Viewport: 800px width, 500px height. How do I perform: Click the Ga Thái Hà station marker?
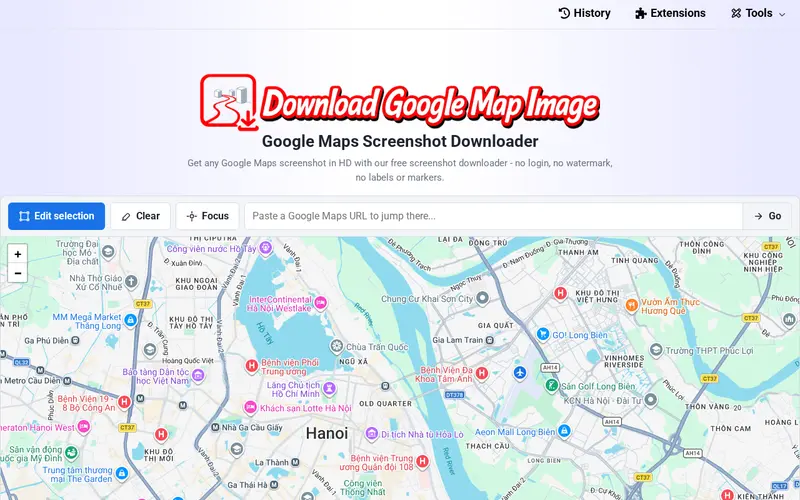click(x=274, y=484)
